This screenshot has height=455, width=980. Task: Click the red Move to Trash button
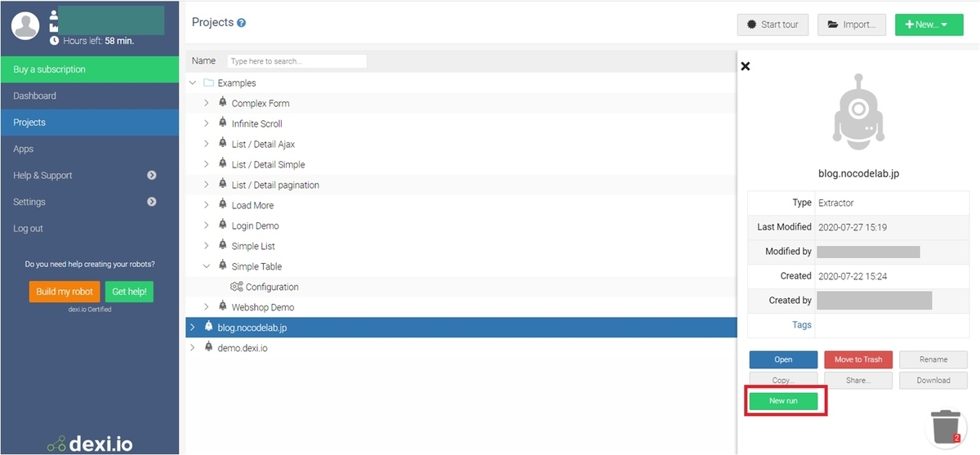point(858,359)
